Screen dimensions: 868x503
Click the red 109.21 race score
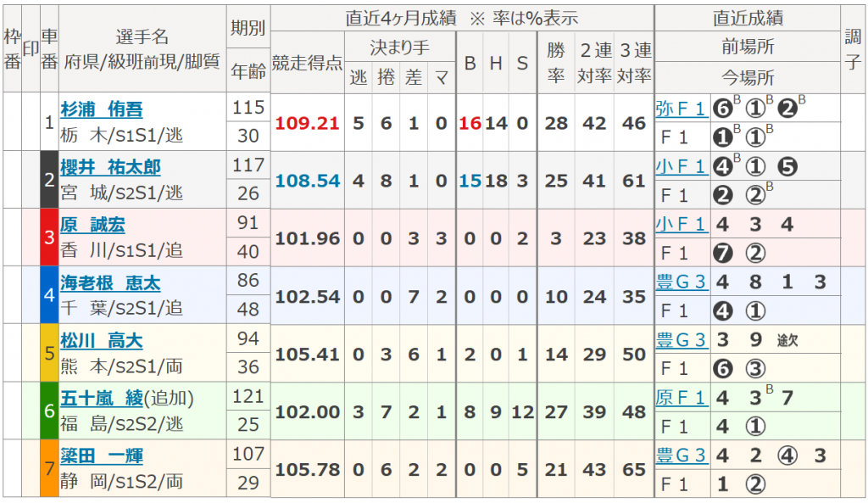(307, 123)
